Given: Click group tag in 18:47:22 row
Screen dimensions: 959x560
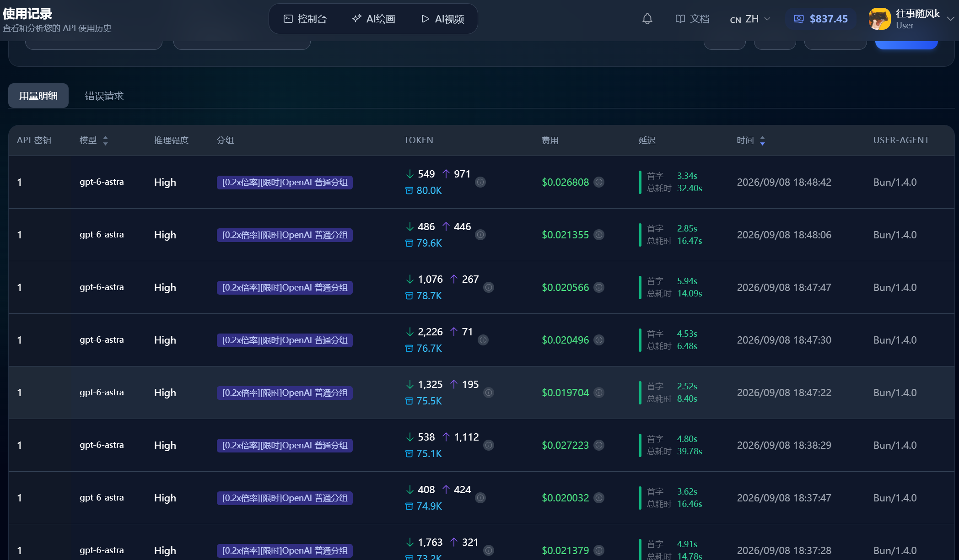Looking at the screenshot, I should pos(285,393).
